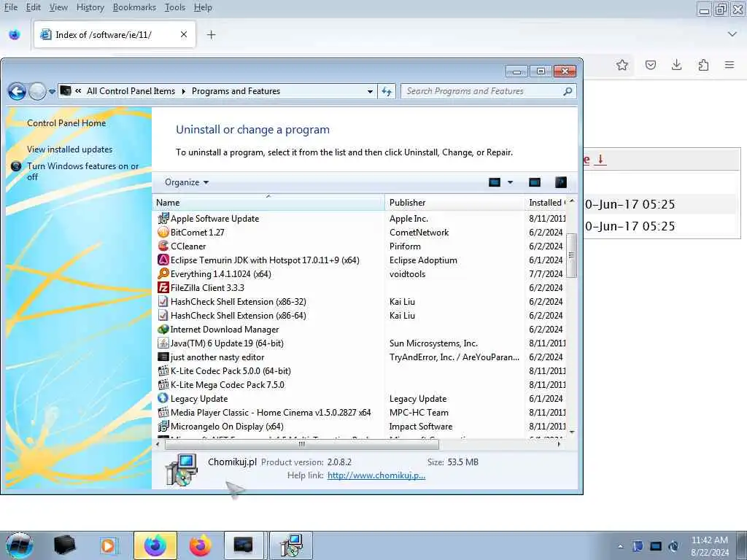Open the chomikuj help link
This screenshot has width=747, height=560.
coord(376,475)
